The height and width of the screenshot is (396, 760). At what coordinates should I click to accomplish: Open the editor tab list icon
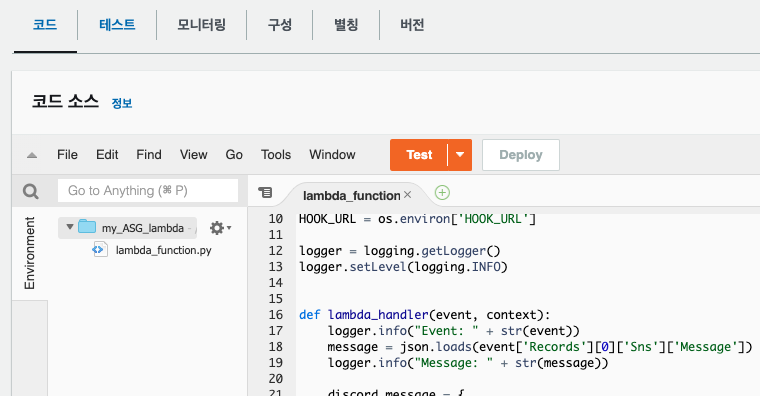(x=265, y=192)
